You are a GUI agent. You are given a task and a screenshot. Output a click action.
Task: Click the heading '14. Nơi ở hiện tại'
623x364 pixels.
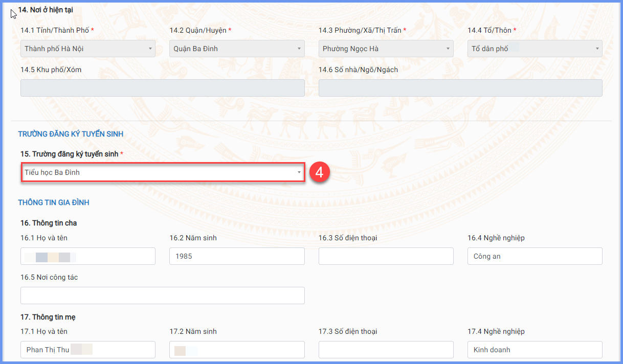pyautogui.click(x=46, y=10)
